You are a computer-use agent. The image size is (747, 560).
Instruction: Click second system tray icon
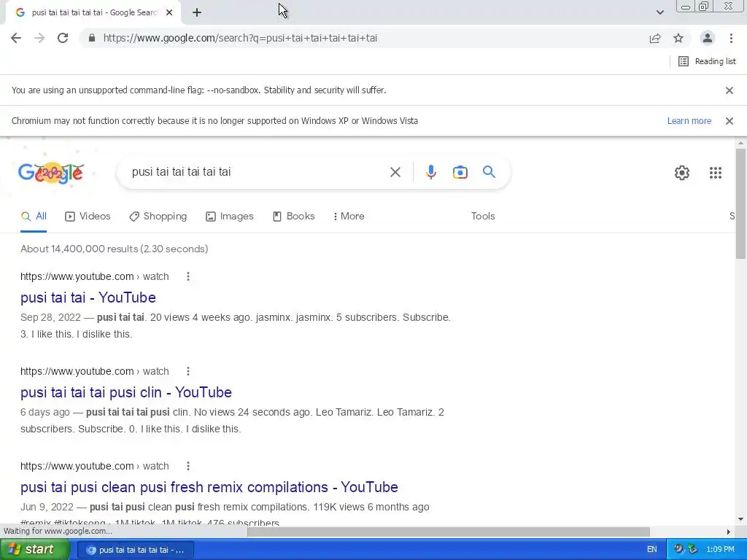coord(693,550)
